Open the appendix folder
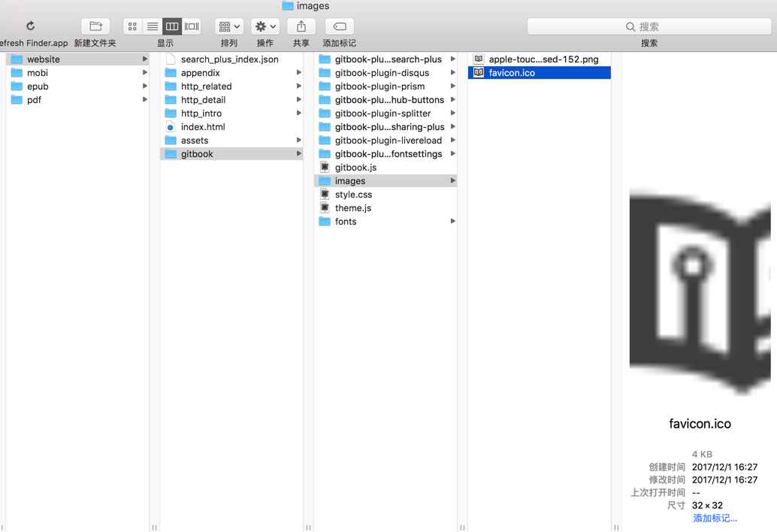The height and width of the screenshot is (532, 777). (x=231, y=73)
